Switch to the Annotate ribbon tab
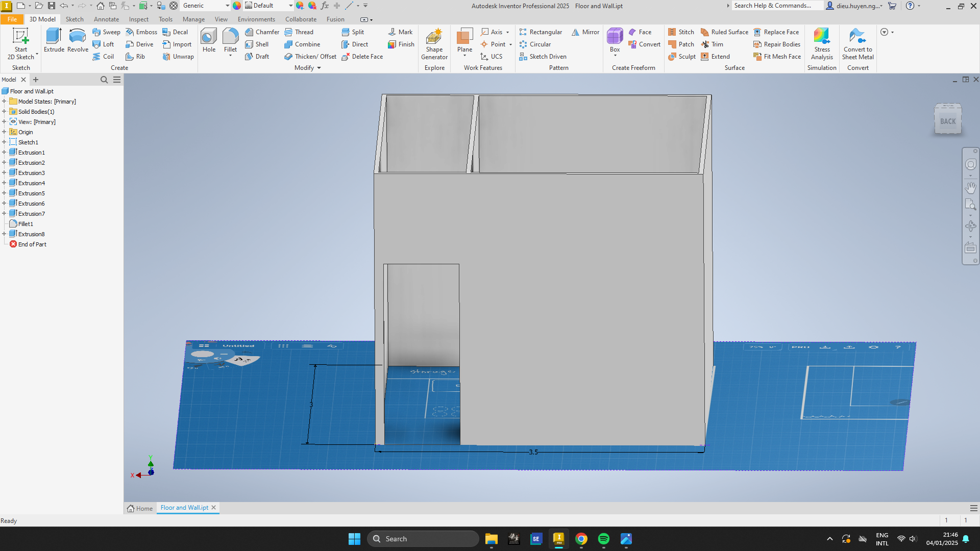The width and height of the screenshot is (980, 551). [x=106, y=19]
